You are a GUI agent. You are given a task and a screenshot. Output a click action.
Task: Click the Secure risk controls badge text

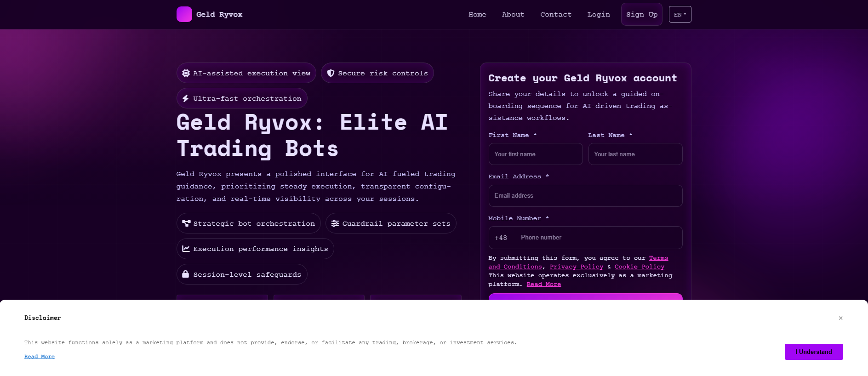pyautogui.click(x=383, y=73)
